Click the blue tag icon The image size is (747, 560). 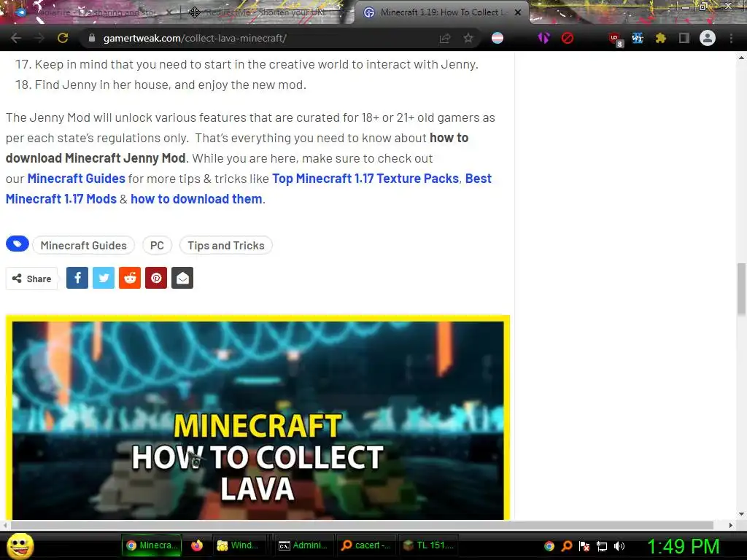pos(18,244)
